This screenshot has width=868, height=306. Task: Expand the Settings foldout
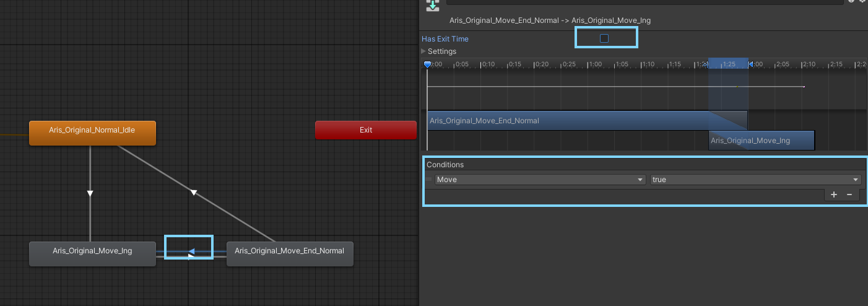pos(424,51)
